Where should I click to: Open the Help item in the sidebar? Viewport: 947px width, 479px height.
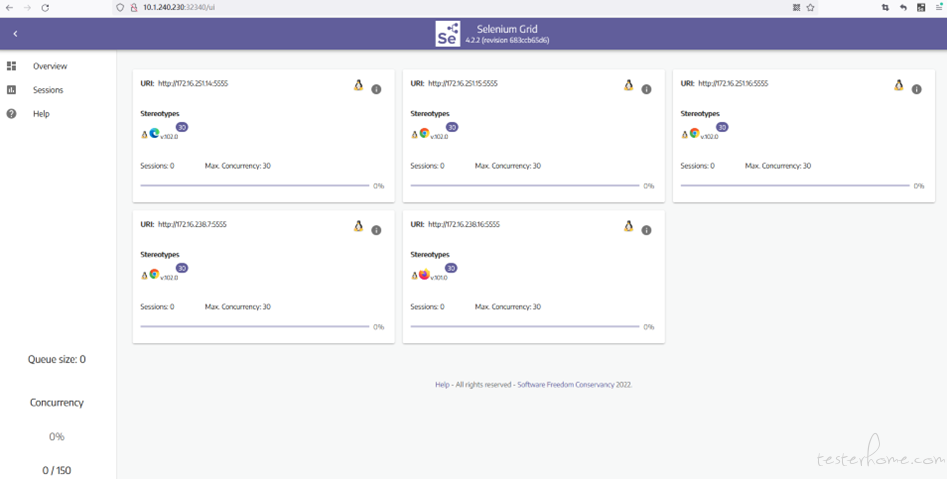[x=41, y=114]
